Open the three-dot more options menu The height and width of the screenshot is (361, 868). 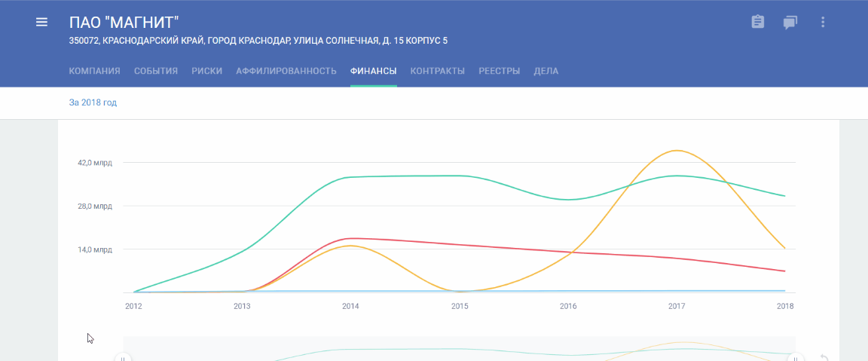[823, 22]
